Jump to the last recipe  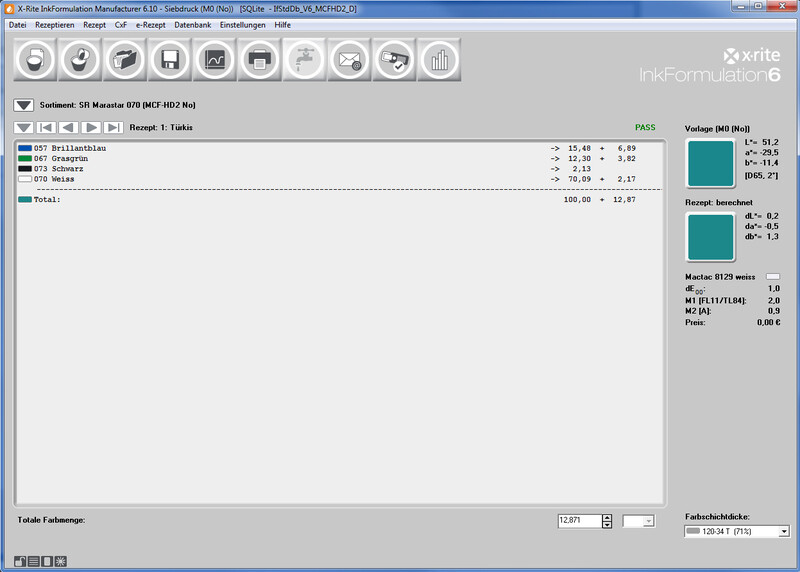(x=113, y=128)
